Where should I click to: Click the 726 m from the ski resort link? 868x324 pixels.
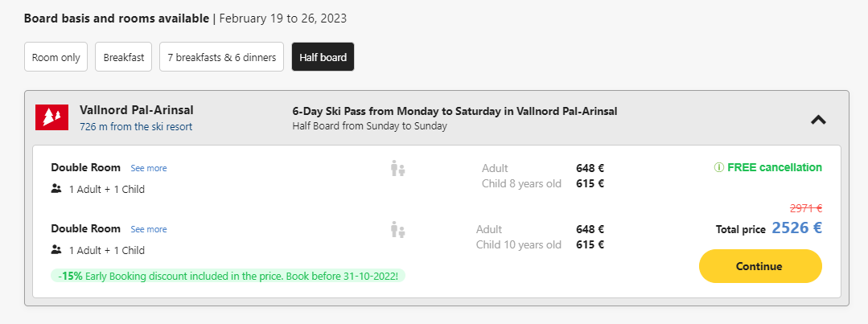pos(136,126)
